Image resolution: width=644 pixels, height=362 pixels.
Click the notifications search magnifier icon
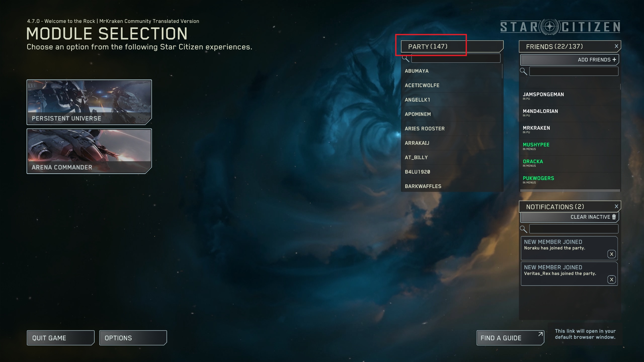pos(524,229)
